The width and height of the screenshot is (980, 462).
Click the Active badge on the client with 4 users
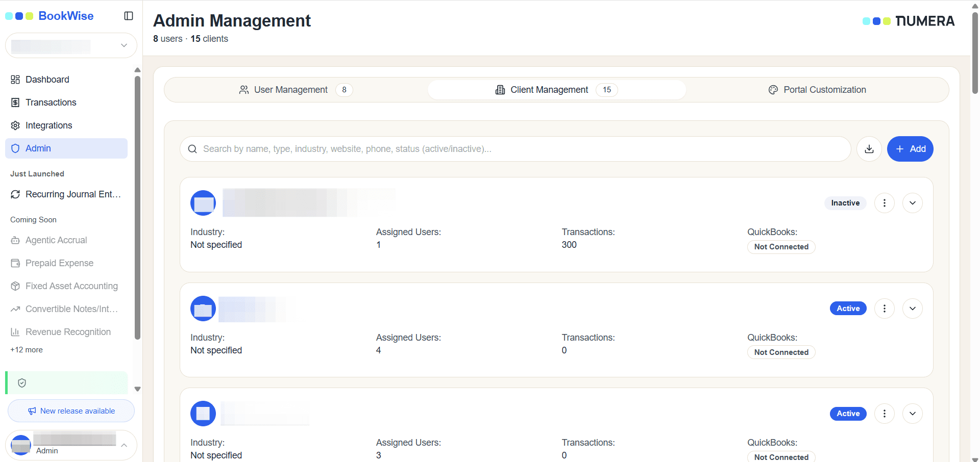[x=848, y=309]
